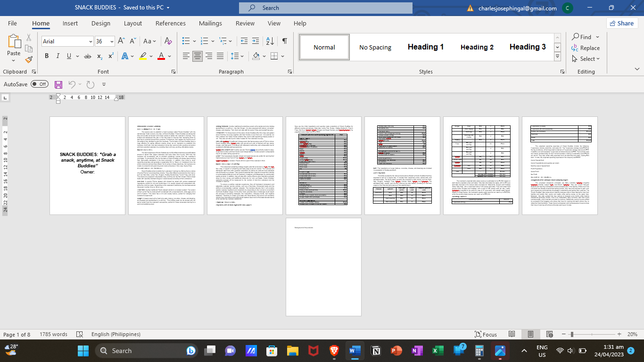Image resolution: width=644 pixels, height=362 pixels.
Task: Open the font name dropdown
Action: pos(91,41)
